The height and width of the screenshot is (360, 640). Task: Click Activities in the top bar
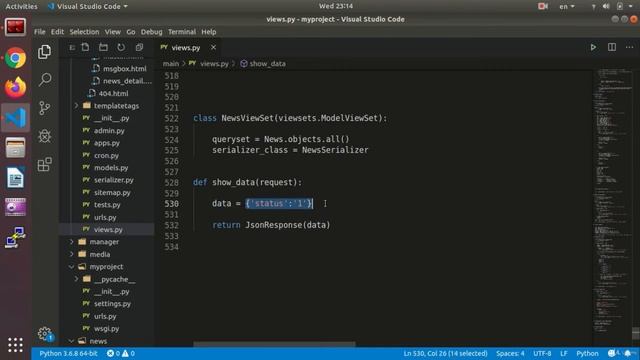(x=21, y=6)
